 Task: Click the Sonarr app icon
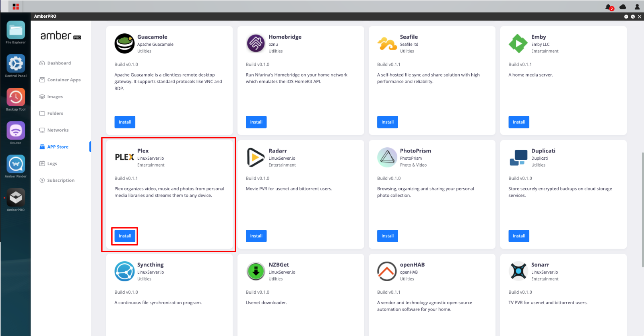[518, 271]
